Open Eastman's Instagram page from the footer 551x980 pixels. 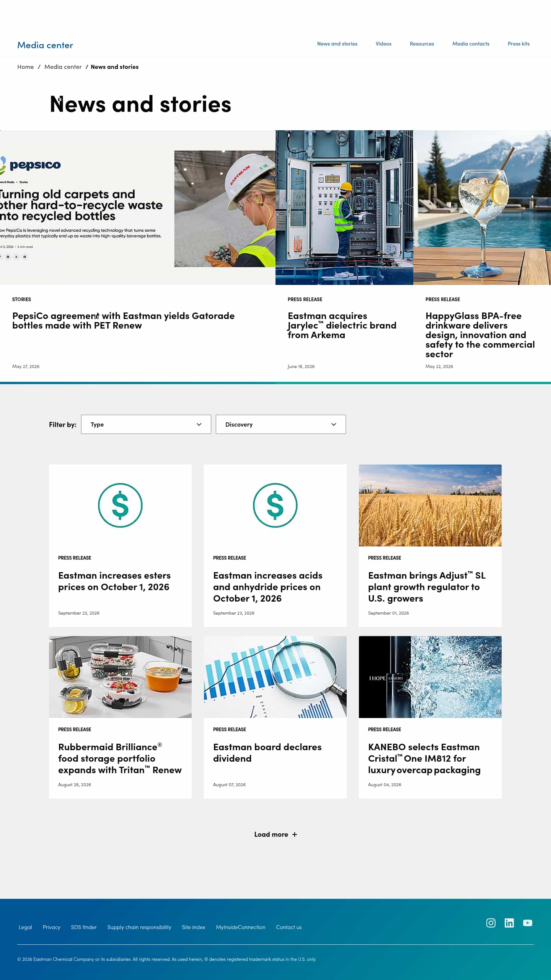point(491,923)
